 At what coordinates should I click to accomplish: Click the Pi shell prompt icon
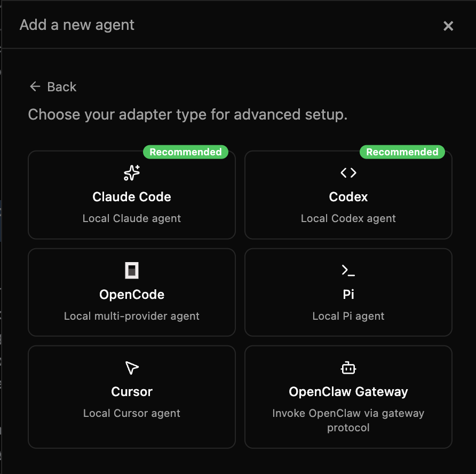[348, 270]
